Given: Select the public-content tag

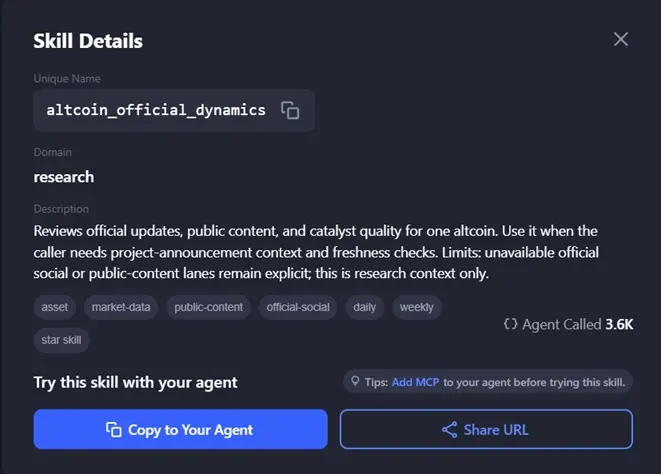Looking at the screenshot, I should (x=209, y=307).
